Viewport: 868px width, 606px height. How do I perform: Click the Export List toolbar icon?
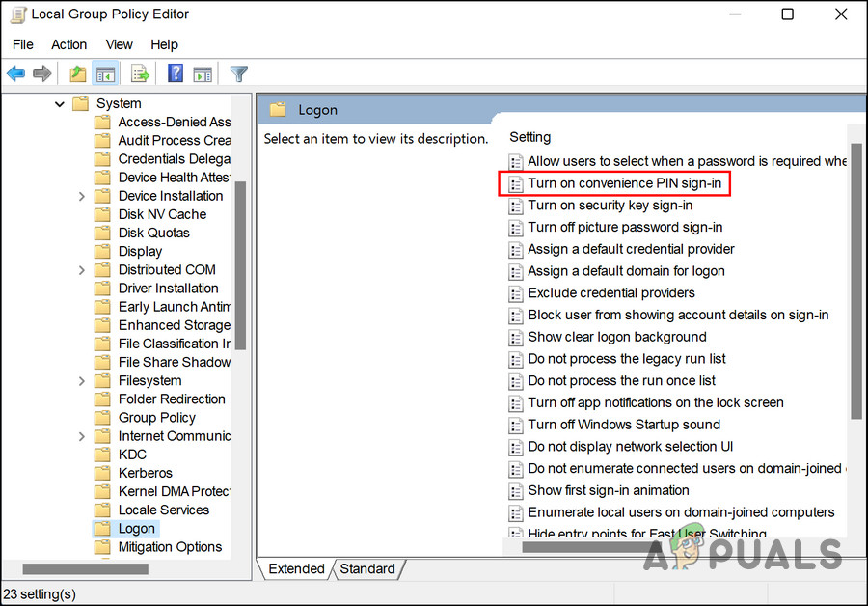(138, 73)
